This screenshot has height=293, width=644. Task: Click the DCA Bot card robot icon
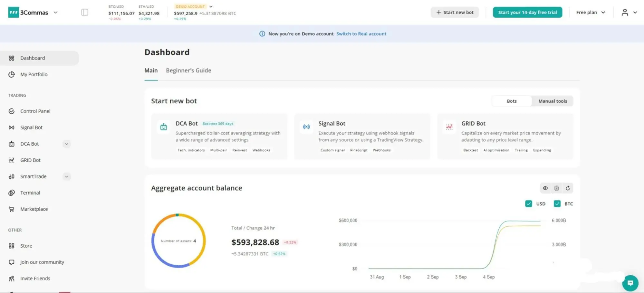[164, 127]
